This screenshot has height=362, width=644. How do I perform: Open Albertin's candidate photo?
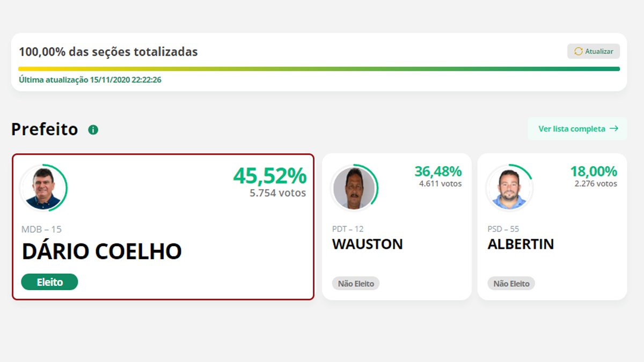pyautogui.click(x=509, y=188)
